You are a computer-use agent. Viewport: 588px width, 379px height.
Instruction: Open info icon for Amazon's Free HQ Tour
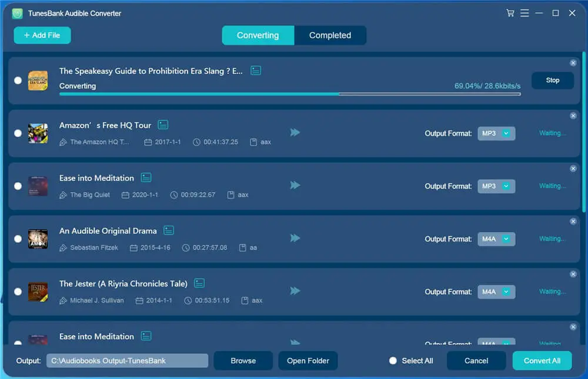pos(163,125)
